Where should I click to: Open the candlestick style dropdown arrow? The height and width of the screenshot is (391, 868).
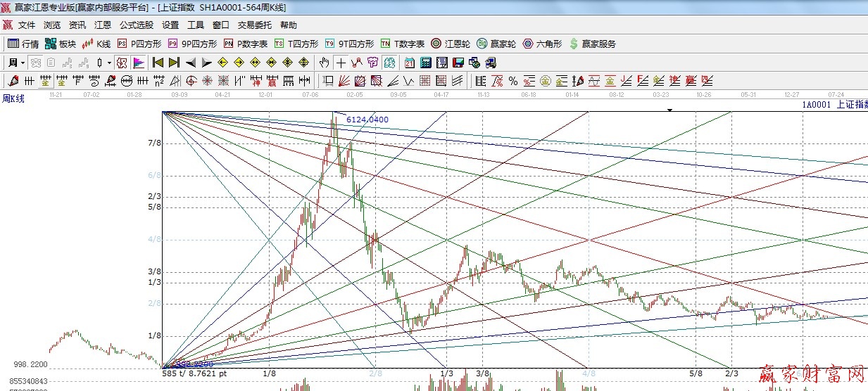click(x=108, y=63)
